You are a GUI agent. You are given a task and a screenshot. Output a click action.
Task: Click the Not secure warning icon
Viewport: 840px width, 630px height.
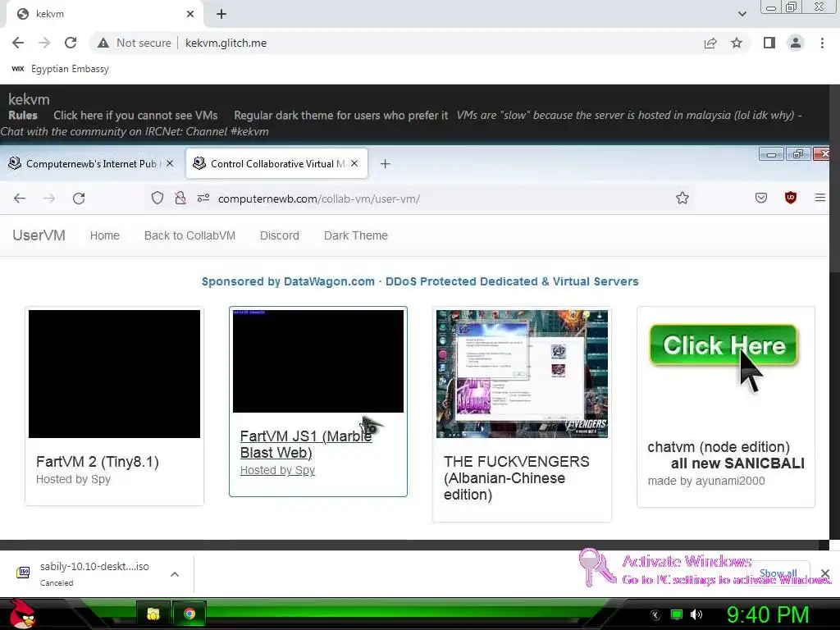pos(103,43)
